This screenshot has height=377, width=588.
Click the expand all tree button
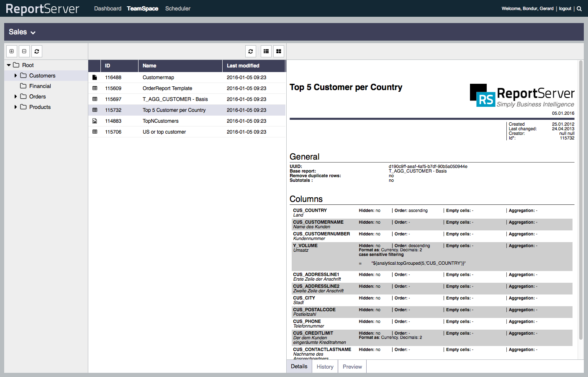tap(12, 51)
